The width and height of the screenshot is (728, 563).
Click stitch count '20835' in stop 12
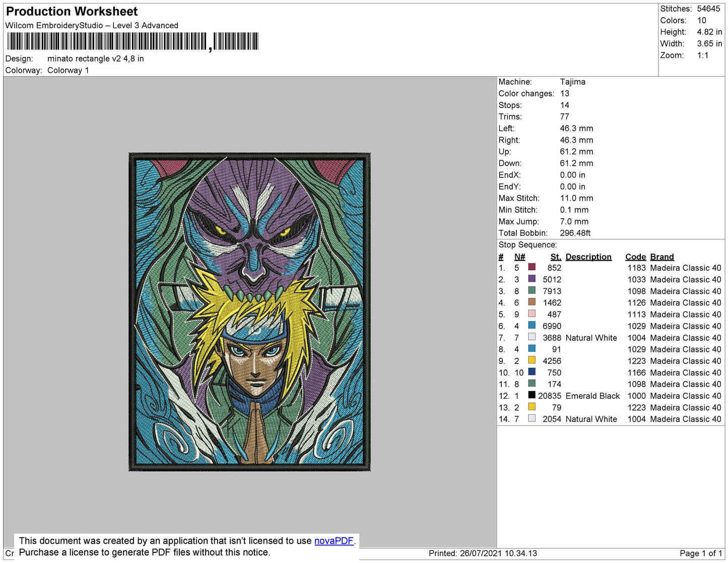(550, 396)
